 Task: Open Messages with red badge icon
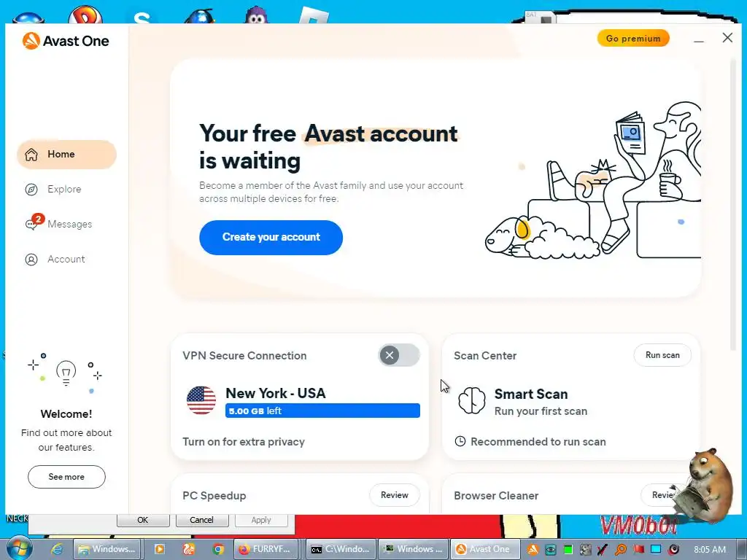34,222
